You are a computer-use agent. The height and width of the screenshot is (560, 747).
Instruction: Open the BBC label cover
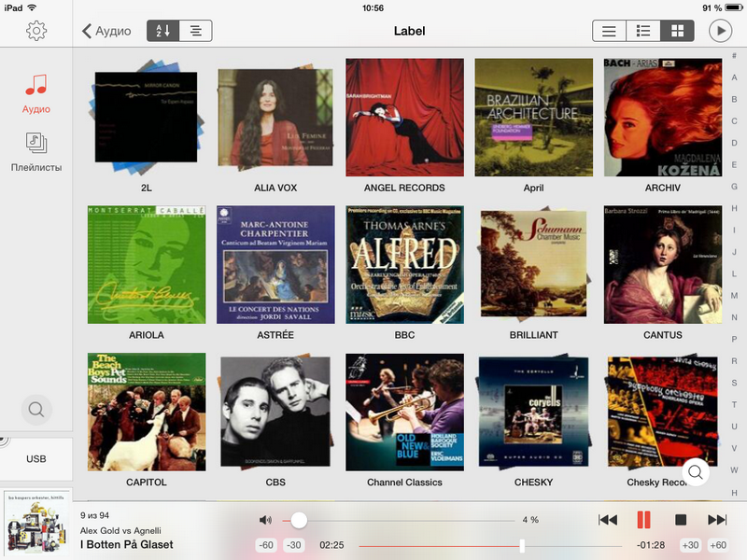(404, 265)
